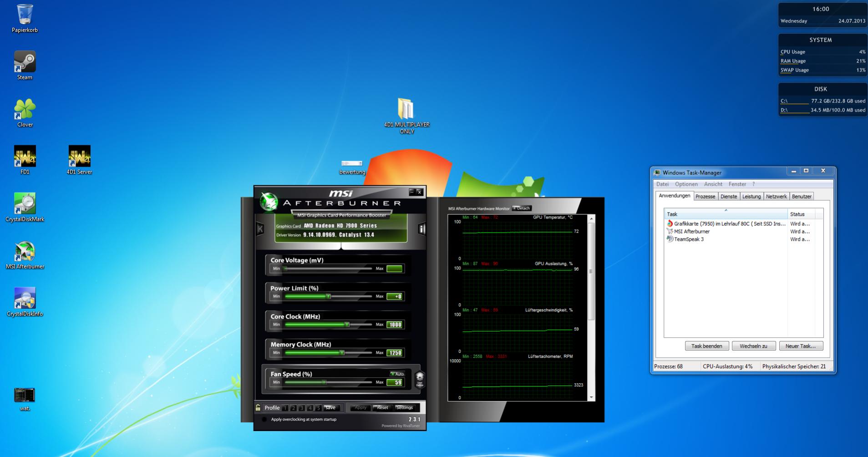This screenshot has width=868, height=457.
Task: Click the Task beenden button
Action: pyautogui.click(x=707, y=346)
